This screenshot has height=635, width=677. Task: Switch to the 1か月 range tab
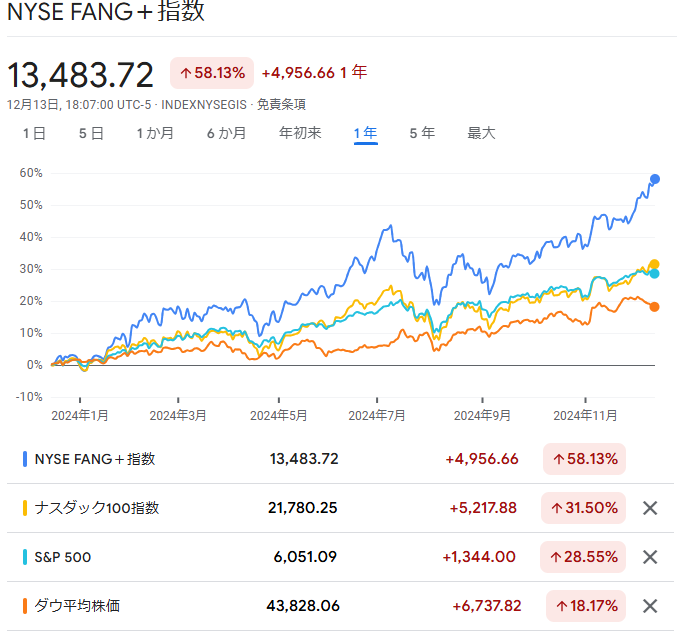point(155,133)
